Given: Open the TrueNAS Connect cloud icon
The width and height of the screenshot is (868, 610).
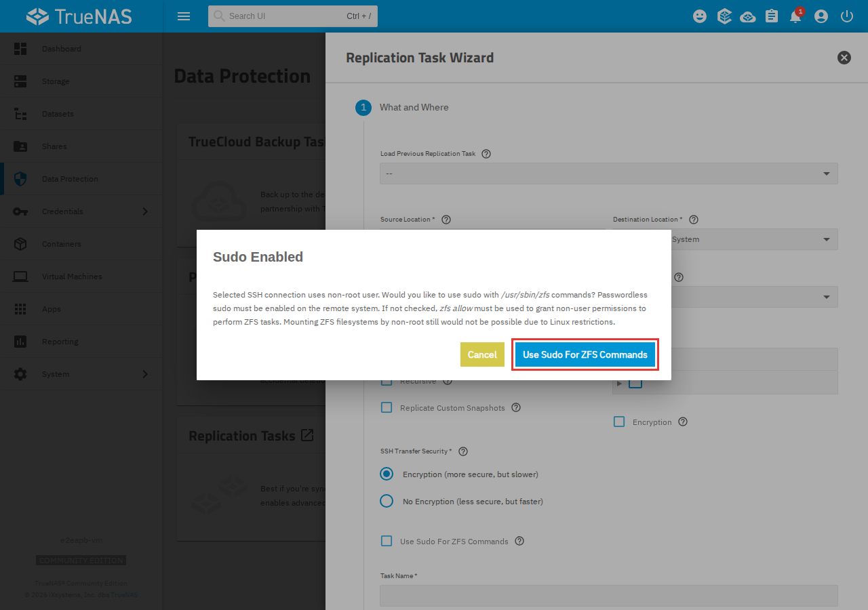Looking at the screenshot, I should pos(748,16).
